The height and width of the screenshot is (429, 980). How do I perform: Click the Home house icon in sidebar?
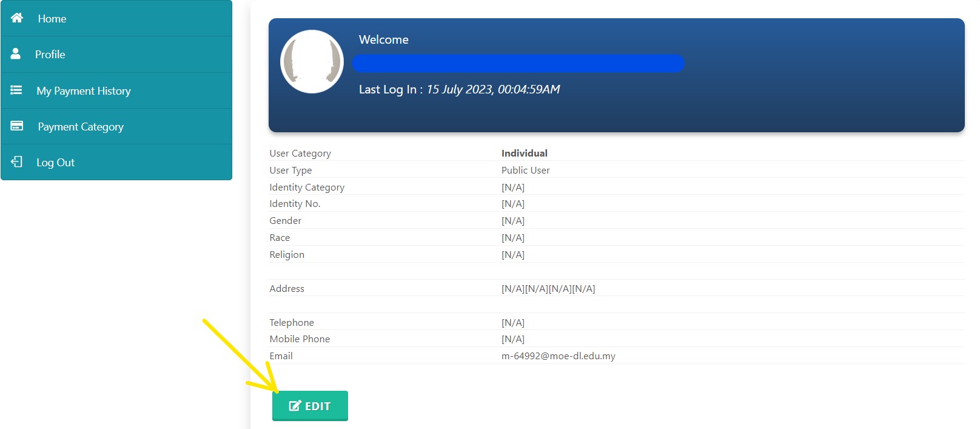[17, 18]
